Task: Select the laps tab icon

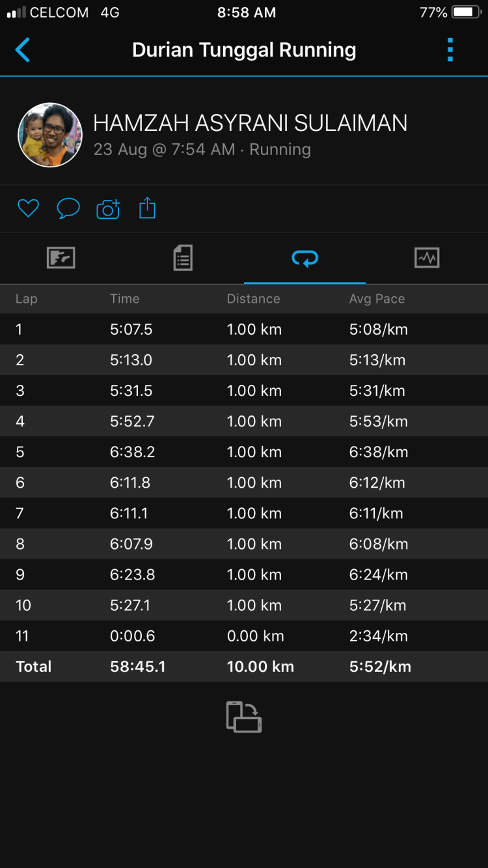Action: coord(305,259)
